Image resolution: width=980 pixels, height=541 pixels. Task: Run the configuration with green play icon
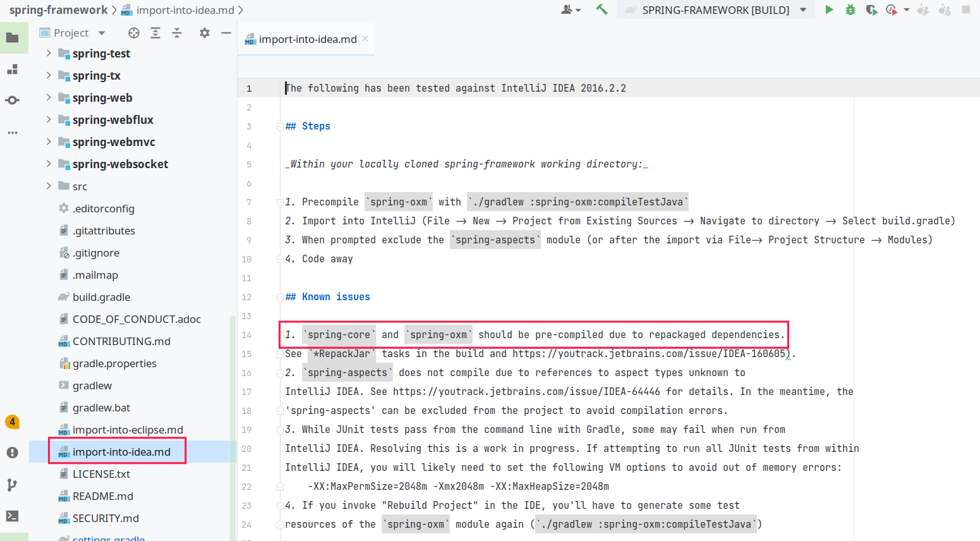tap(829, 9)
